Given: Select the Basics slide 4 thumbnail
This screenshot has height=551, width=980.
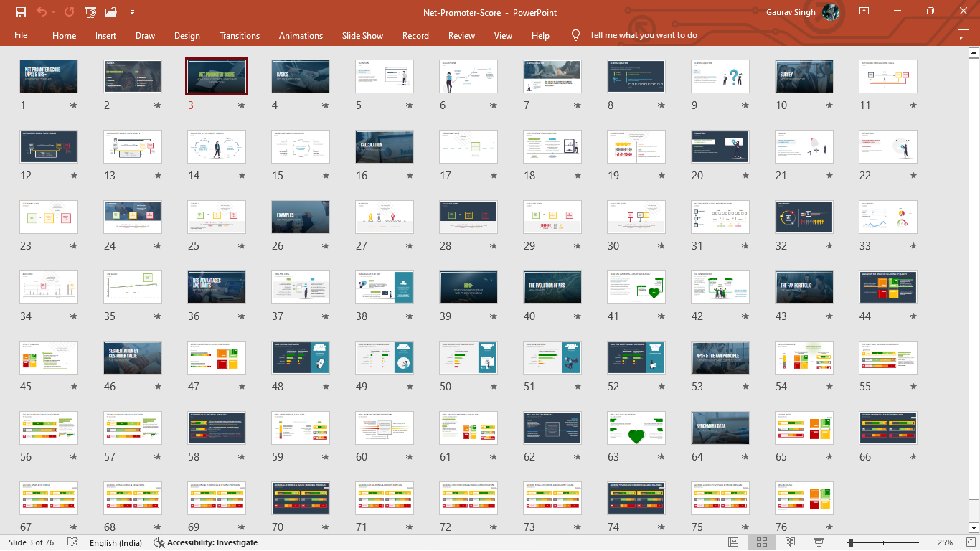Looking at the screenshot, I should (x=301, y=77).
